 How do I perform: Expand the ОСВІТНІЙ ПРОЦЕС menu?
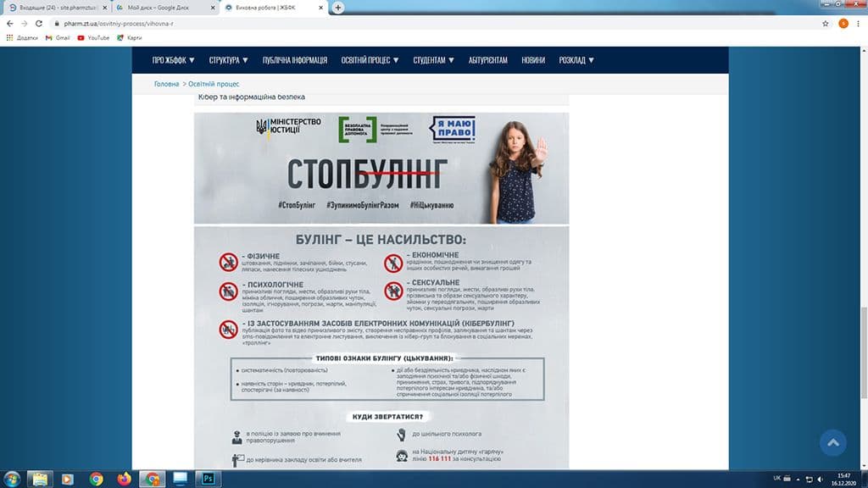click(x=370, y=60)
